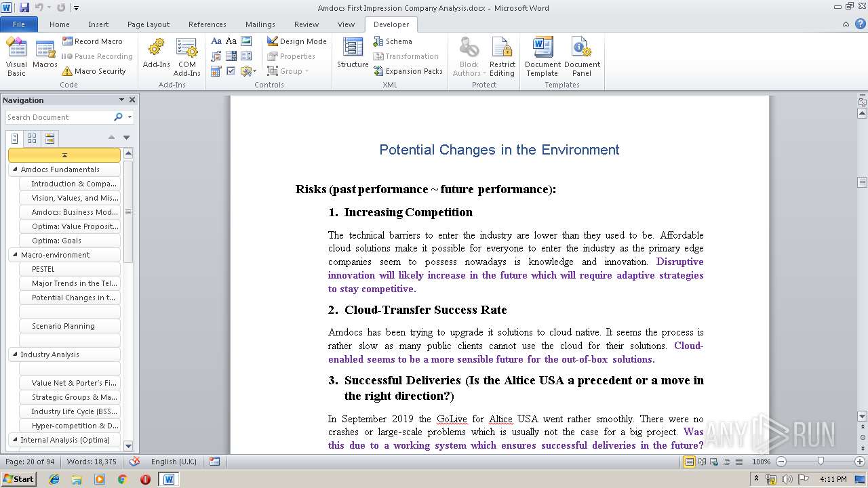Select Web Layout view
Screen dimensions: 868x488
714,462
